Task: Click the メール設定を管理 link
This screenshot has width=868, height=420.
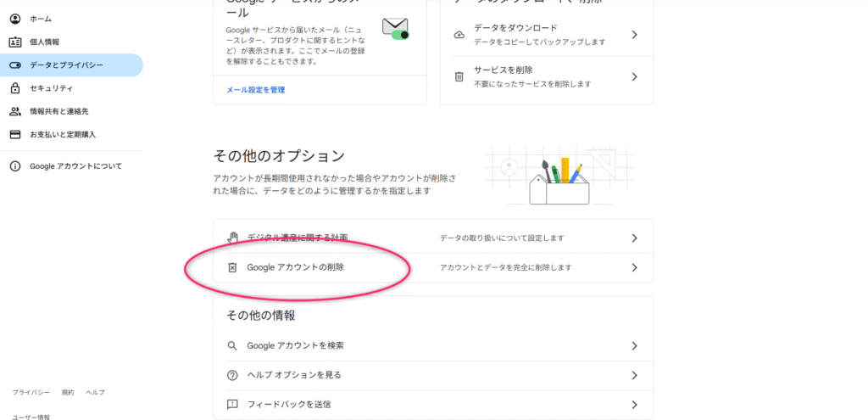Action: 255,90
